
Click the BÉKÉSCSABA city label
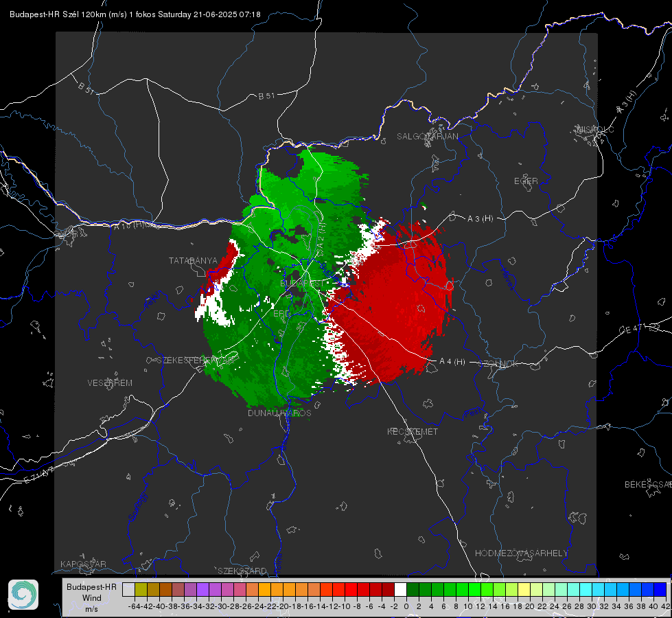pyautogui.click(x=648, y=484)
